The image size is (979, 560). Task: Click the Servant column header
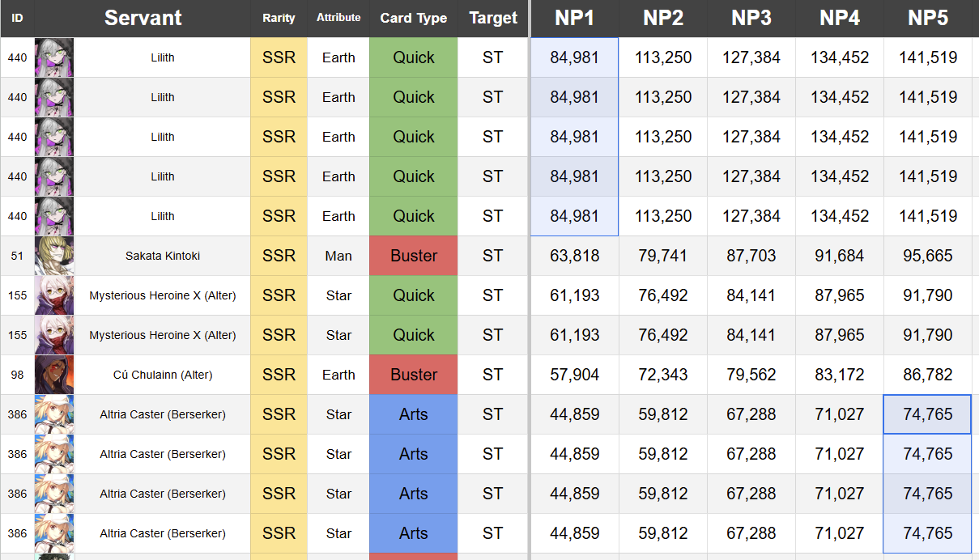click(143, 18)
